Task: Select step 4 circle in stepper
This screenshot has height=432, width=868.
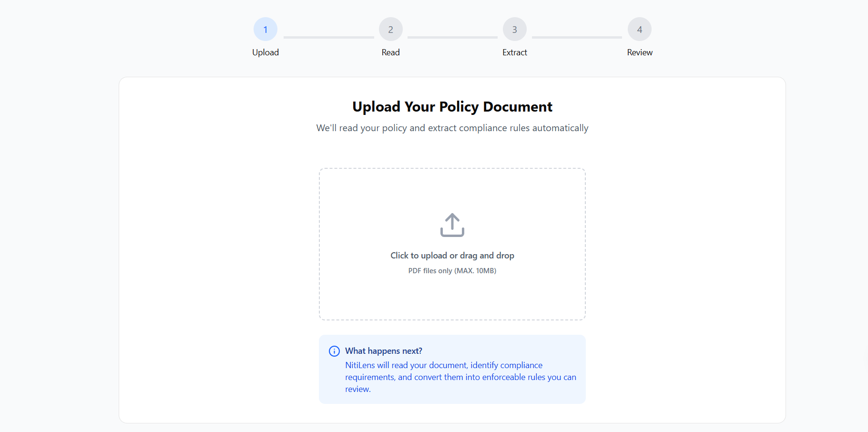Action: tap(639, 30)
